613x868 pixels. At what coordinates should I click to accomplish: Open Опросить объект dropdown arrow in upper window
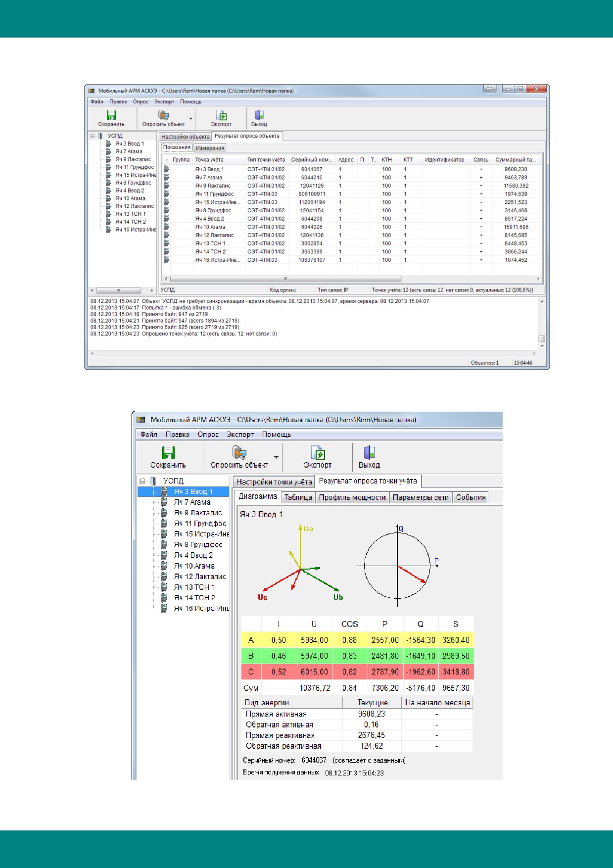coord(191,119)
